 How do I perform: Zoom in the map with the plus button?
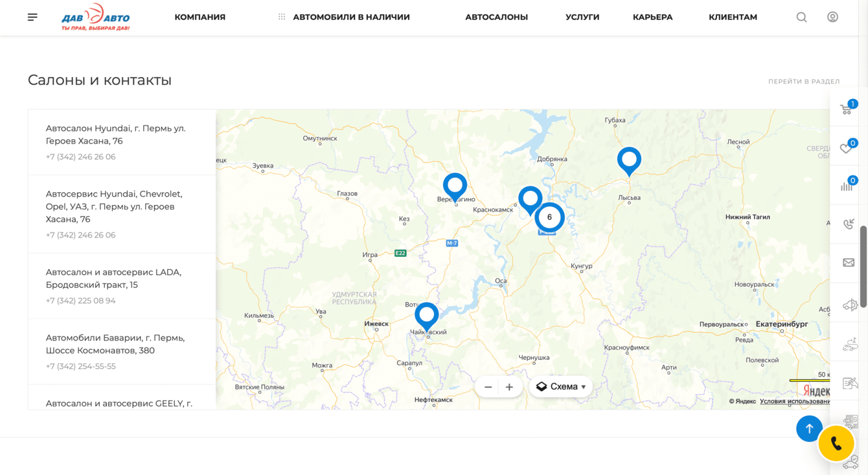509,387
